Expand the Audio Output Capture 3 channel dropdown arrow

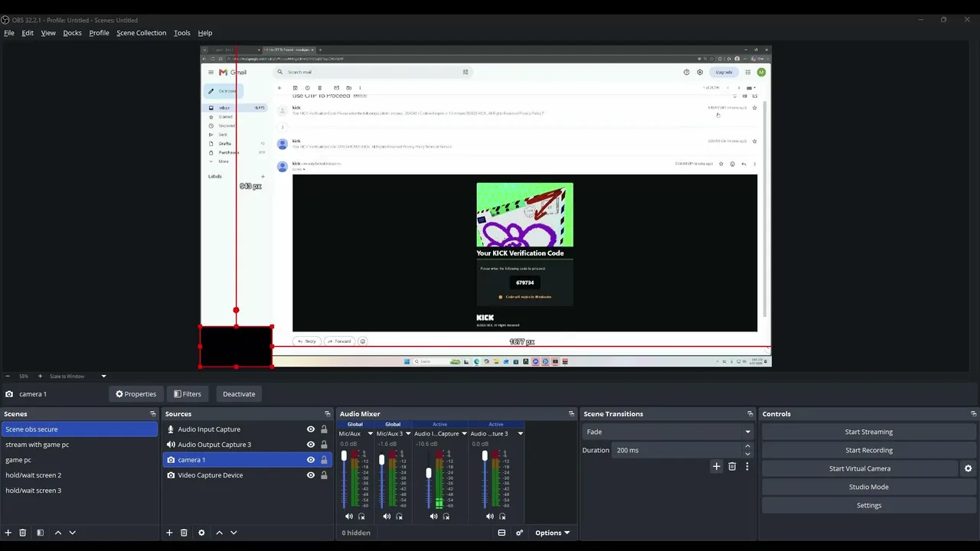[521, 434]
